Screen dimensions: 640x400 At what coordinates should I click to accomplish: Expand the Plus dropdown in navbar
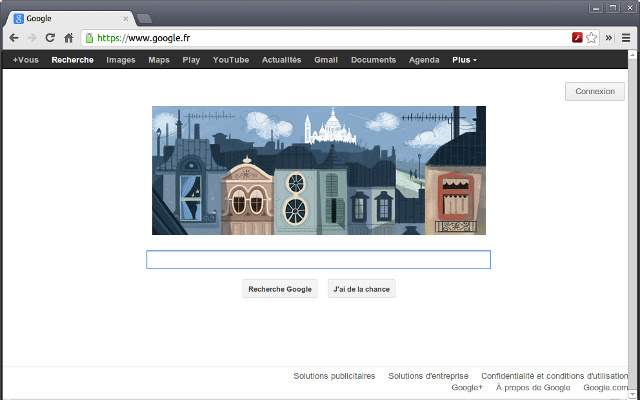coord(464,60)
